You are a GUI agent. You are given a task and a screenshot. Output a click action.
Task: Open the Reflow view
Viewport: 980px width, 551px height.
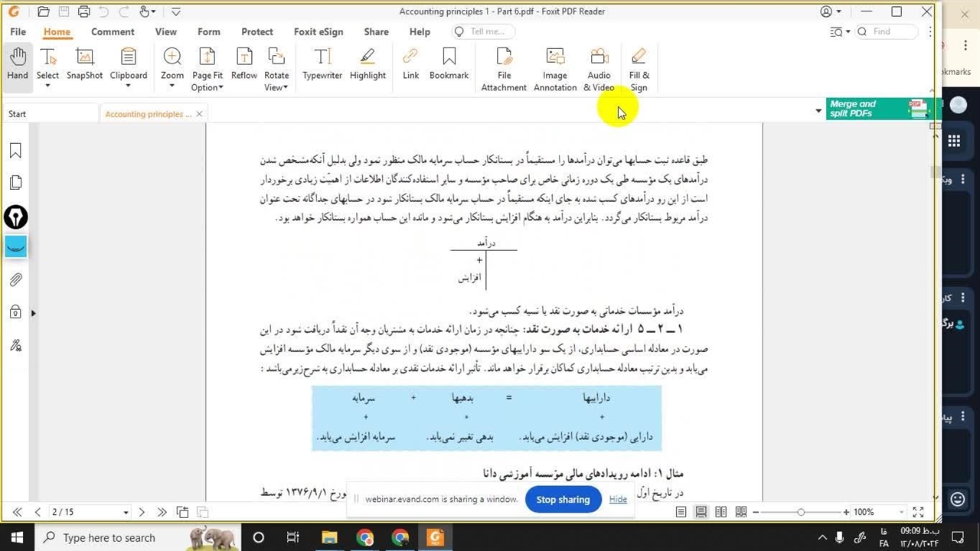pos(243,64)
